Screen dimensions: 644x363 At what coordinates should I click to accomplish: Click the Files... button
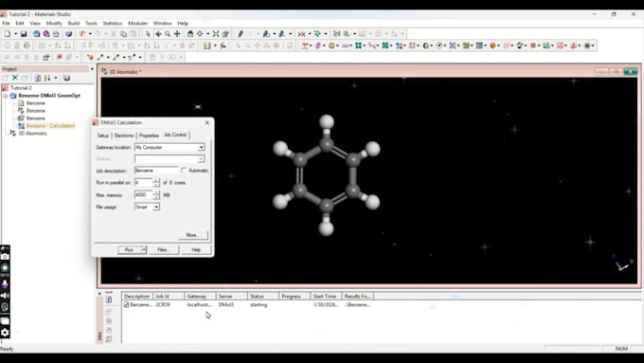(164, 249)
